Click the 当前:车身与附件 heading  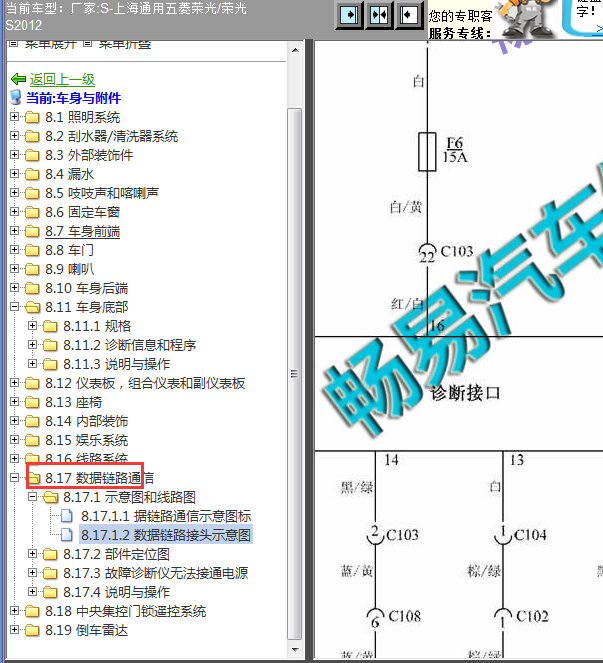coord(74,98)
